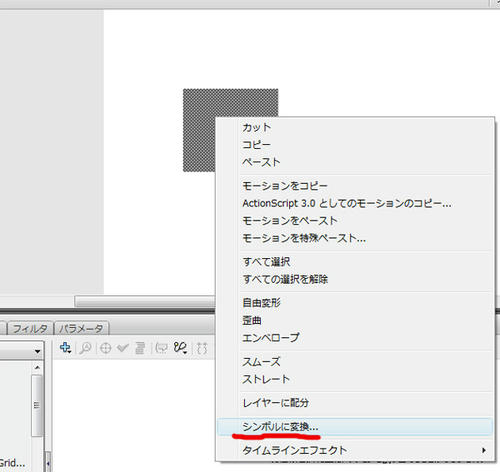Click the toolbox list scroll up arrow
The width and height of the screenshot is (500, 472).
tap(37, 367)
